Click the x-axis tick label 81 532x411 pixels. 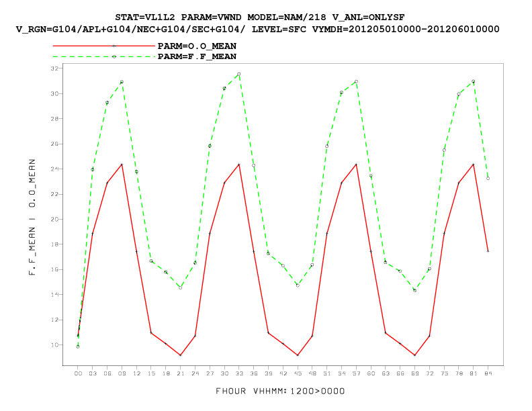point(474,373)
